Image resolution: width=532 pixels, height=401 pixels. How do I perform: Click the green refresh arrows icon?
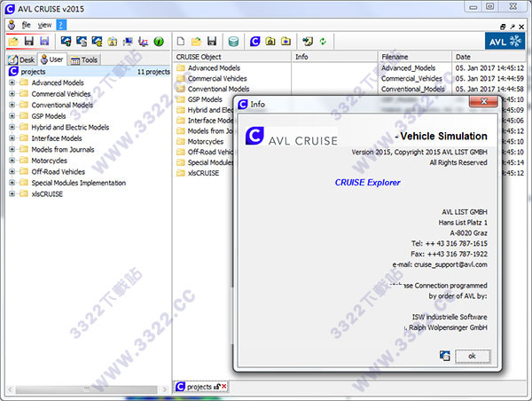coord(323,42)
